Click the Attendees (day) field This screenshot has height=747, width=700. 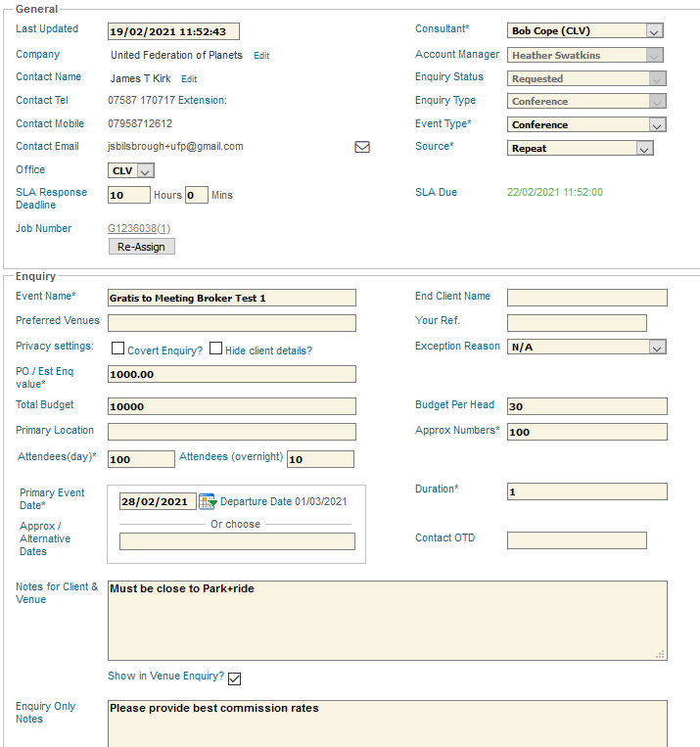click(141, 459)
